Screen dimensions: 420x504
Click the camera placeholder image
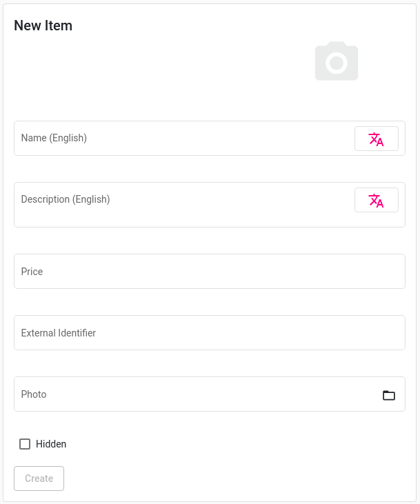click(x=337, y=61)
